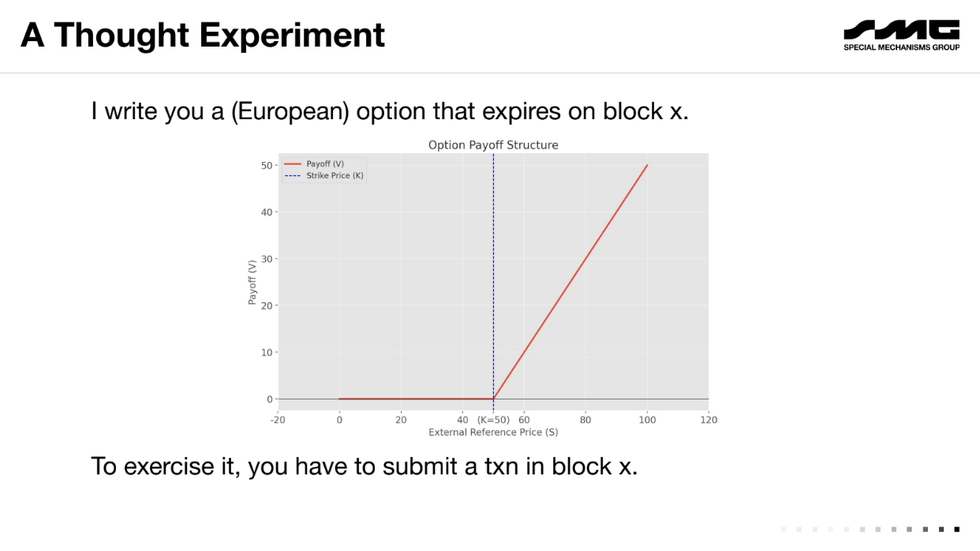Click the 'To exercise it' sentence
The image size is (980, 551).
[x=364, y=466]
